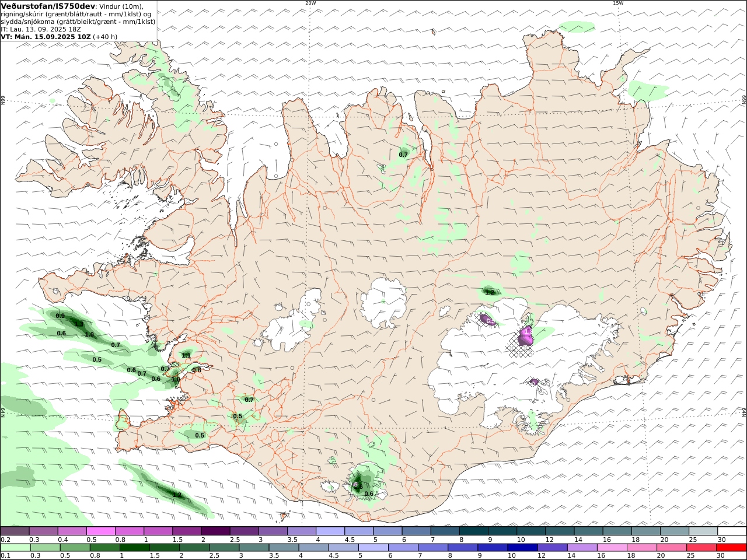Click the dark green rain cell on the south coast
The width and height of the screenshot is (747, 560).
point(358,485)
